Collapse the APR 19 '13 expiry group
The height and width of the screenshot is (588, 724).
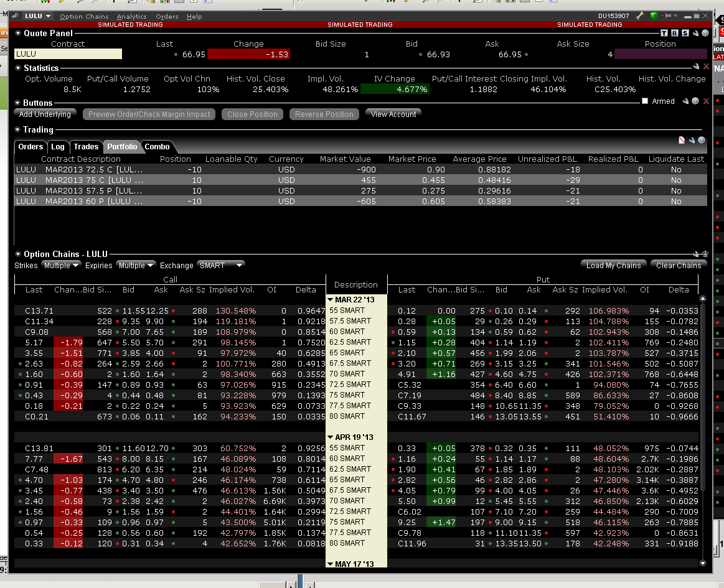click(331, 437)
